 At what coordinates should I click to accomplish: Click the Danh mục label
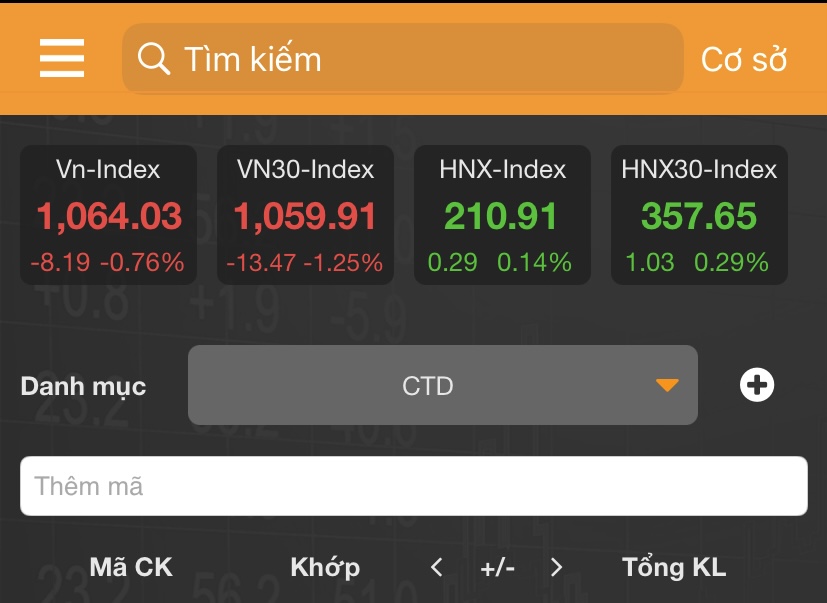[x=84, y=386]
